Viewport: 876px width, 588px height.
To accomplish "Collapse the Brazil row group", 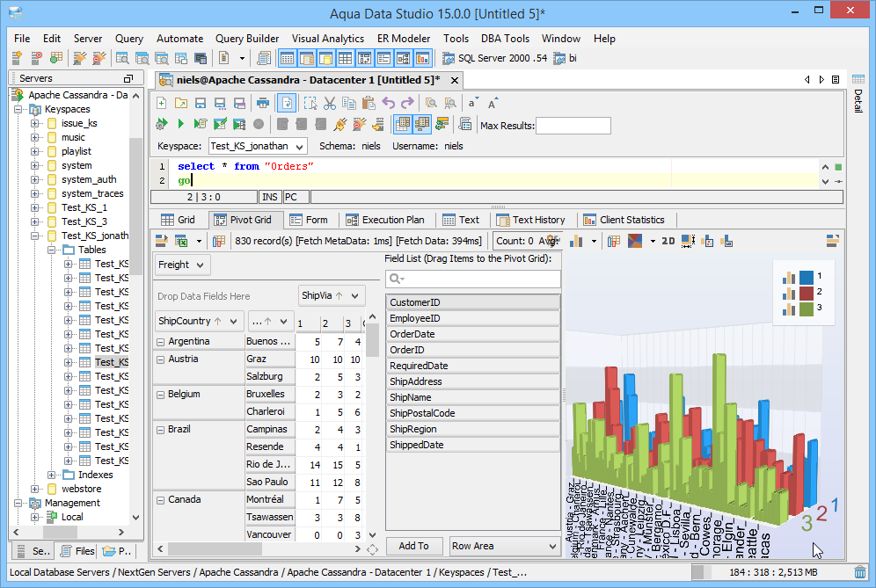I will click(160, 430).
